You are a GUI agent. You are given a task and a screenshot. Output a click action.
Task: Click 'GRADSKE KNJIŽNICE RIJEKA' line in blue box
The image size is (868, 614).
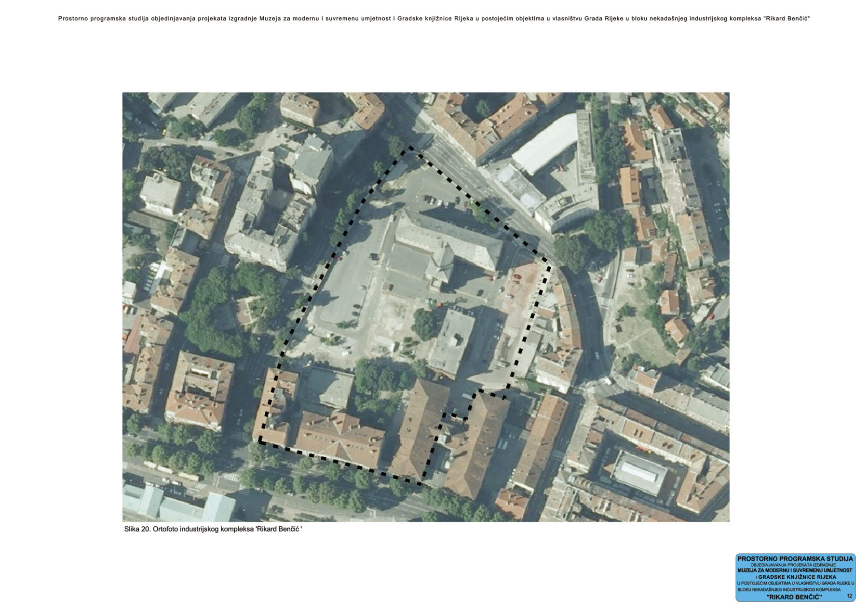coord(796,577)
